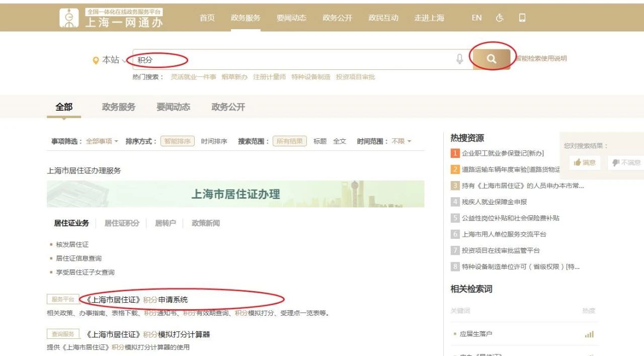Open hot resource 特种设备制造单位许可
This screenshot has width=644, height=356.
point(521,266)
